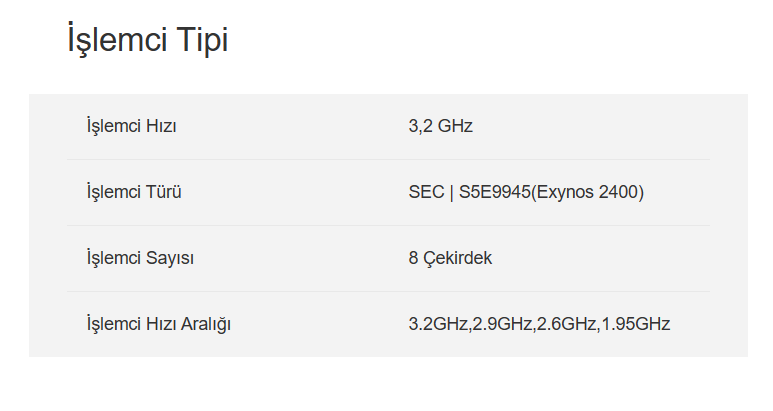773x411 pixels.
Task: Click the word Çekirdek
Action: [457, 258]
